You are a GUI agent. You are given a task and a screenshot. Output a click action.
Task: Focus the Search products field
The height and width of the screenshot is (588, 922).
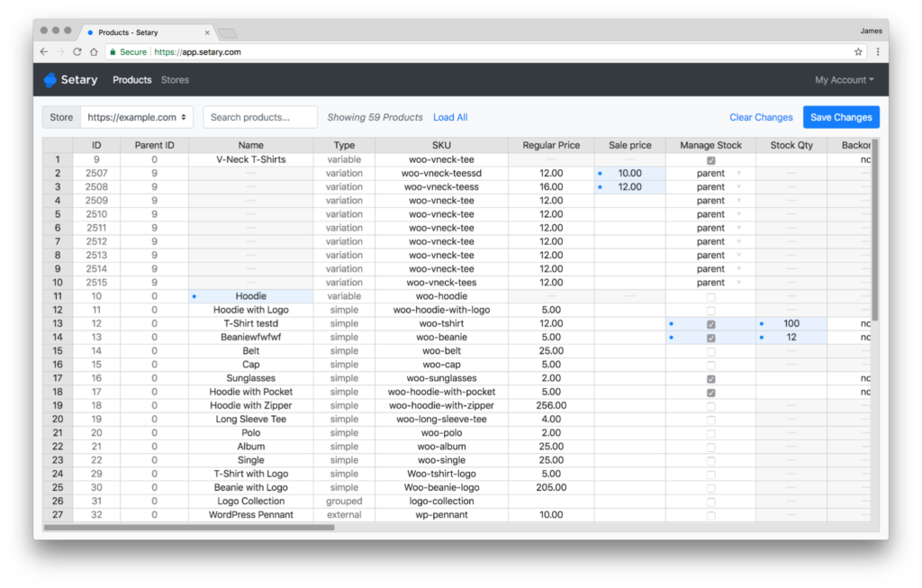260,117
